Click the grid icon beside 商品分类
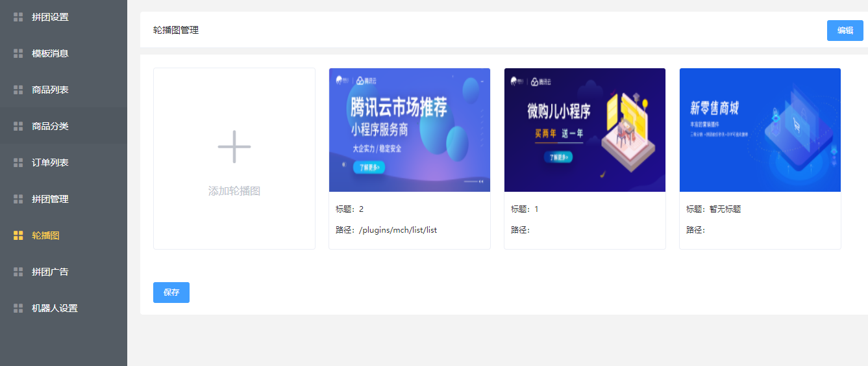Screen dimensions: 868x366 point(18,126)
